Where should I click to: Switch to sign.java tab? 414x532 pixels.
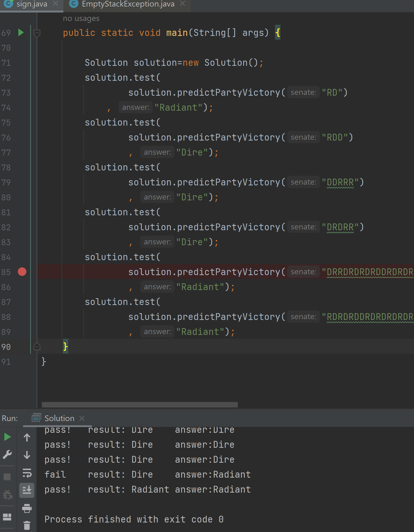pyautogui.click(x=32, y=4)
